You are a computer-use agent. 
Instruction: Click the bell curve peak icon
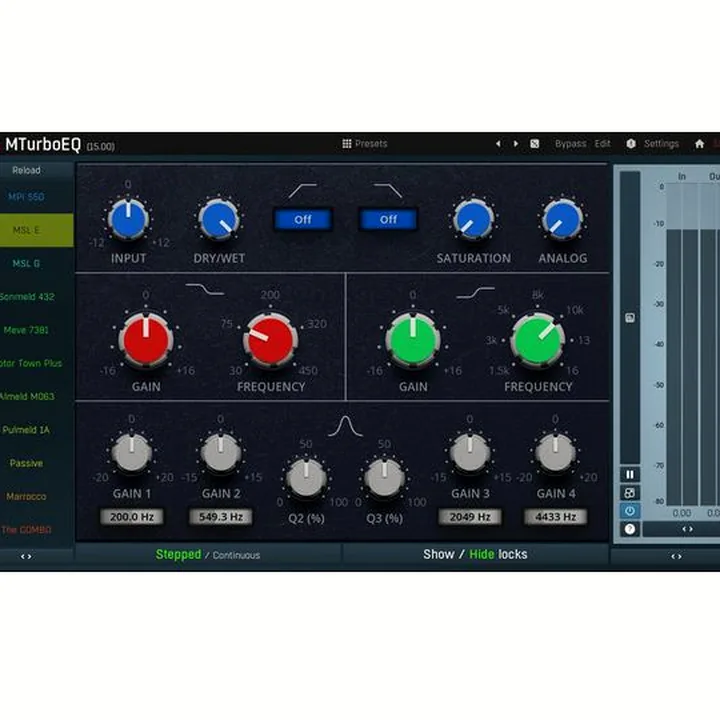pyautogui.click(x=345, y=426)
